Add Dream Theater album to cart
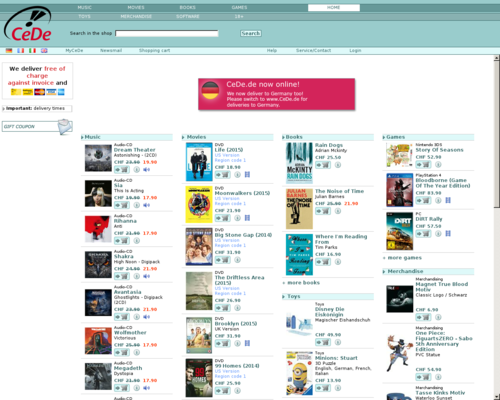The image size is (500, 400). [x=122, y=170]
